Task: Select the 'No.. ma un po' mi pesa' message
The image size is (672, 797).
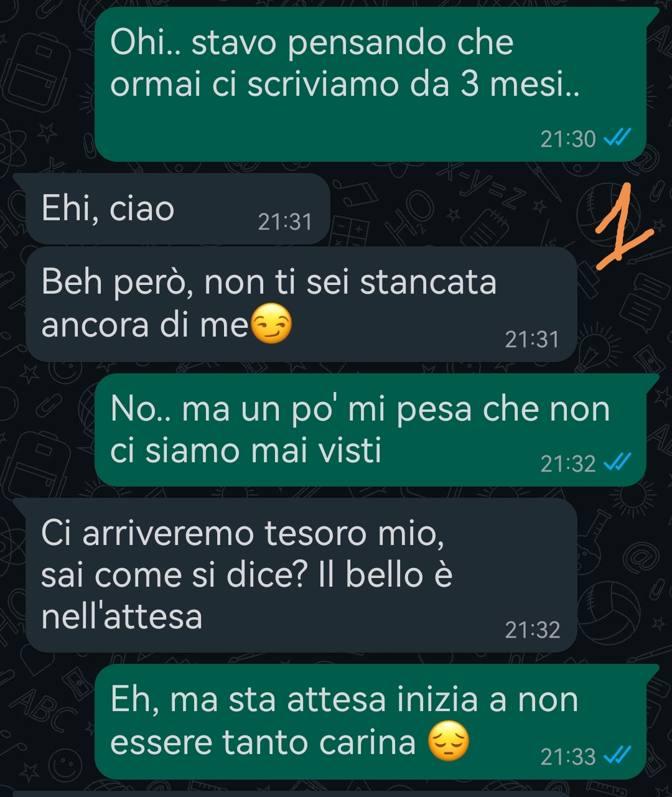Action: click(371, 431)
